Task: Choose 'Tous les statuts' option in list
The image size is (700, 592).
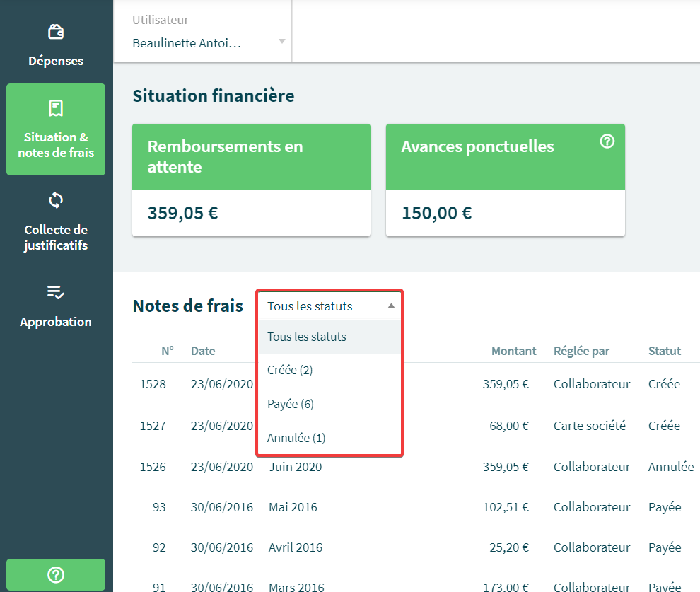Action: tap(329, 337)
